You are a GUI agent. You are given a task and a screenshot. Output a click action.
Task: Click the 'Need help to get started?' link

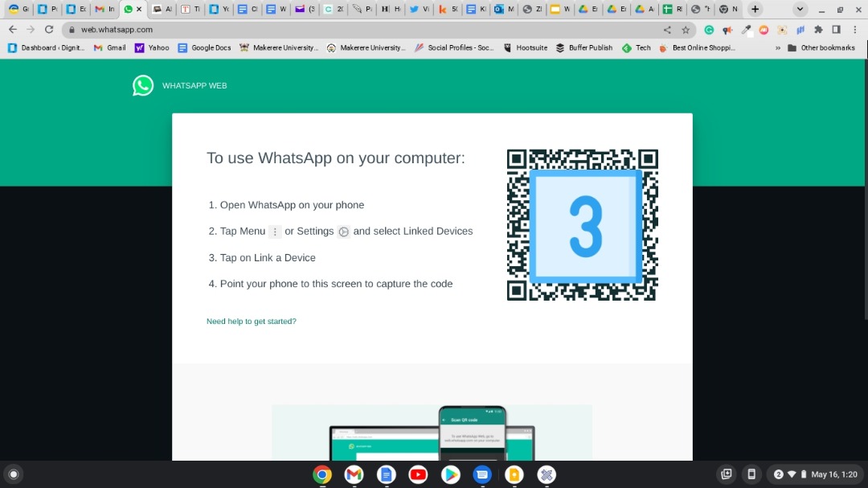pyautogui.click(x=252, y=322)
